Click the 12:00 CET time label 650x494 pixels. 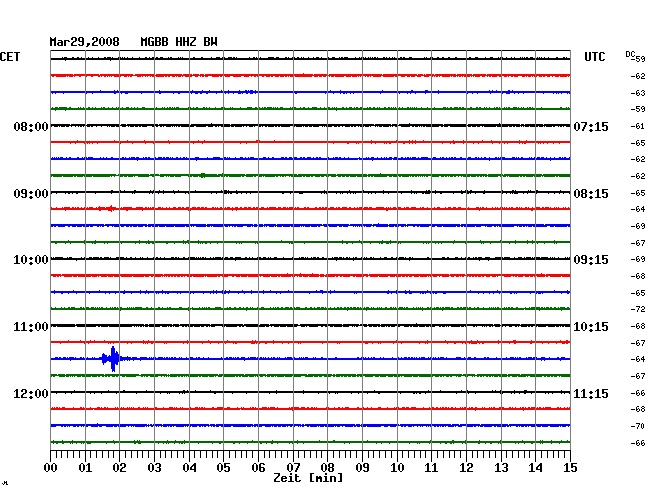[x=31, y=393]
